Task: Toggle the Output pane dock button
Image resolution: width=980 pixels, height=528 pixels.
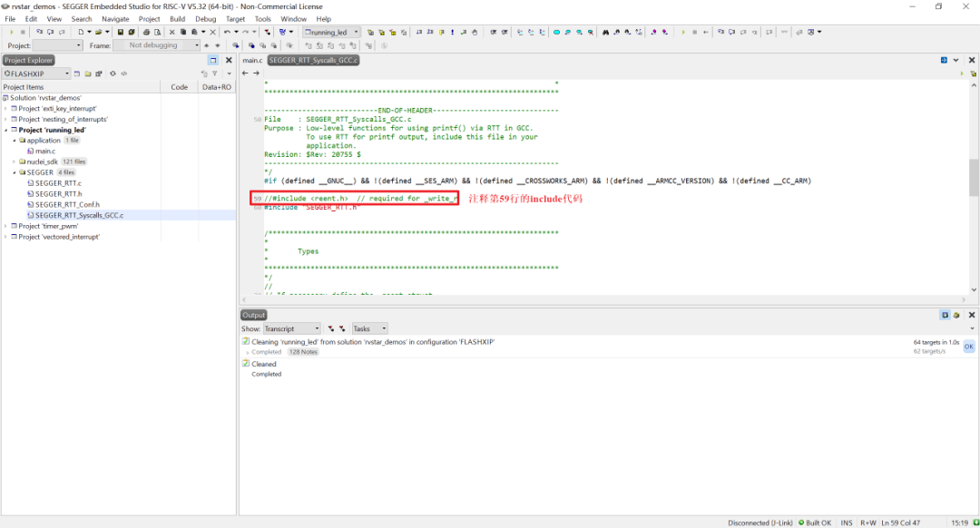Action: click(x=945, y=315)
